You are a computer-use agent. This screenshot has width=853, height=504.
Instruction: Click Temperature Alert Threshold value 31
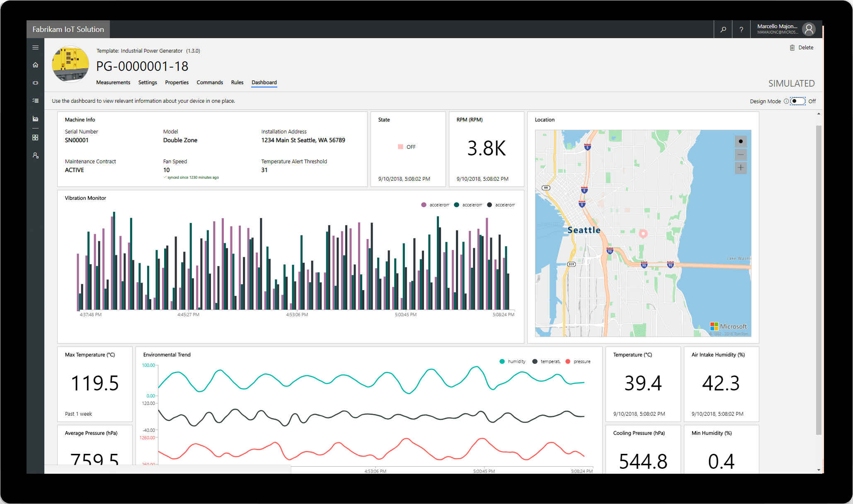coord(264,170)
